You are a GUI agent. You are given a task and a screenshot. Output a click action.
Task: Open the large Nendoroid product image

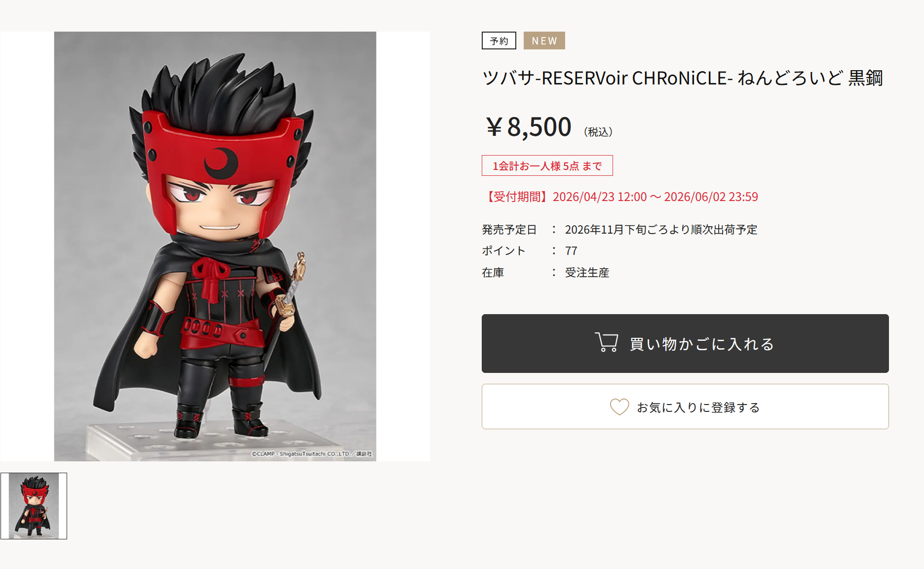(x=215, y=246)
